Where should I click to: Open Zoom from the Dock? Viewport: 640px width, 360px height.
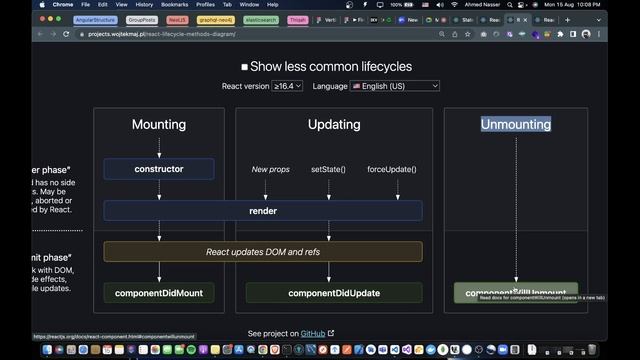pyautogui.click(x=503, y=350)
